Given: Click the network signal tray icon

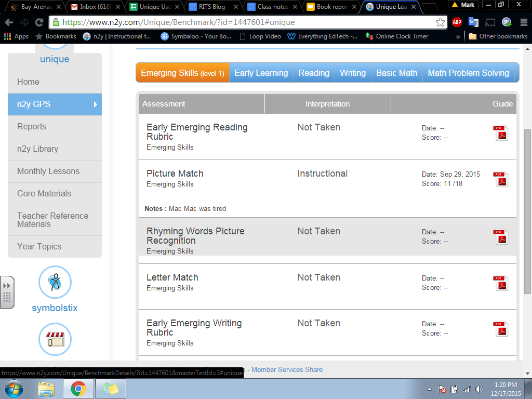Looking at the screenshot, I should tap(467, 389).
